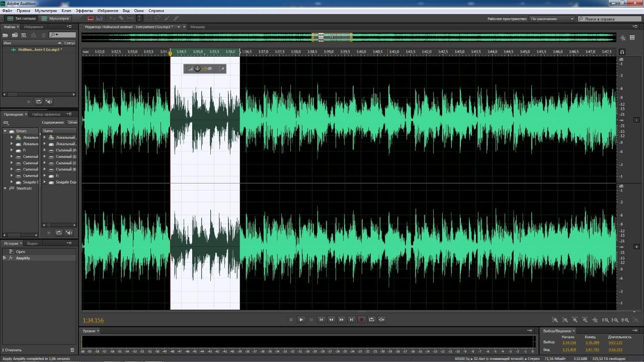Image resolution: width=644 pixels, height=362 pixels.
Task: Open the Правка menu
Action: pos(24,11)
